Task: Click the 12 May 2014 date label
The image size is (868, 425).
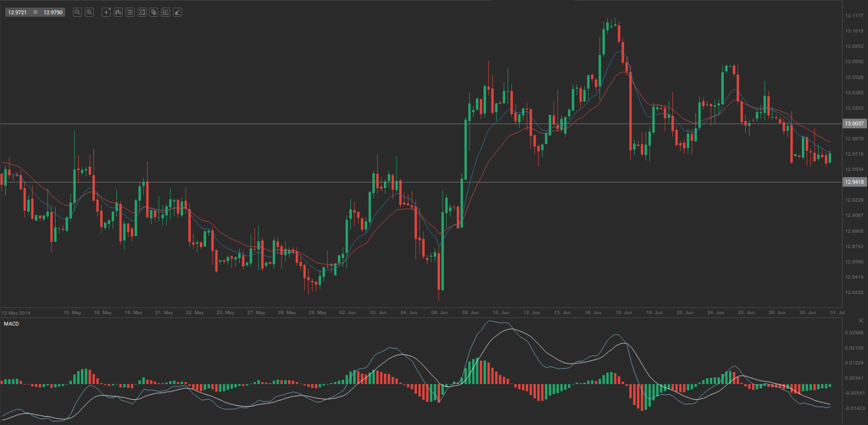Action: pos(16,313)
